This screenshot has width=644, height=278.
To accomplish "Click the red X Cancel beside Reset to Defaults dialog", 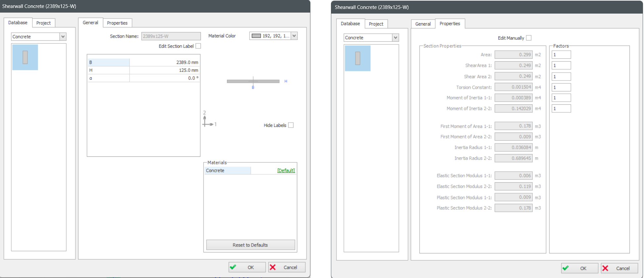I will (287, 267).
